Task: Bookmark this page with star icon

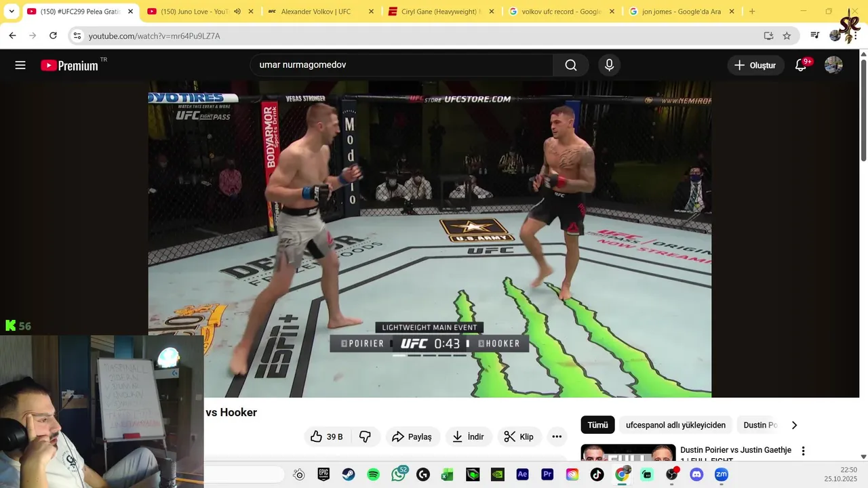Action: pos(787,35)
